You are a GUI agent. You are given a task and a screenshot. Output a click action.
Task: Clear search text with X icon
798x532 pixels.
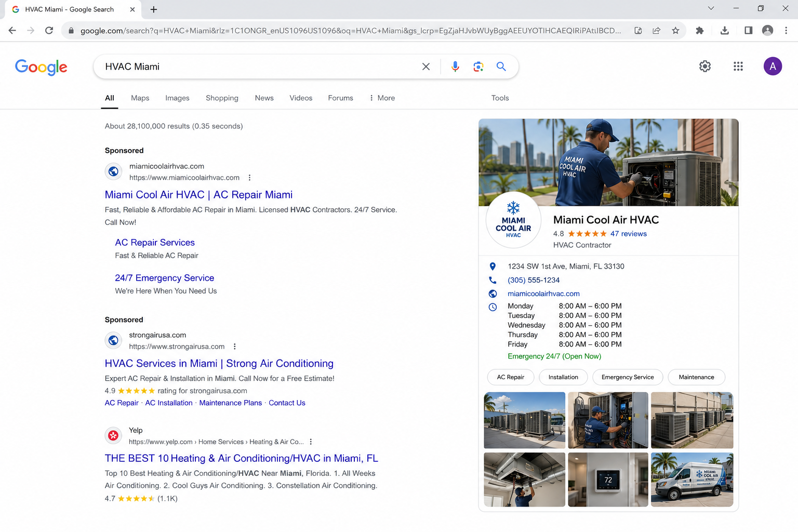(426, 66)
